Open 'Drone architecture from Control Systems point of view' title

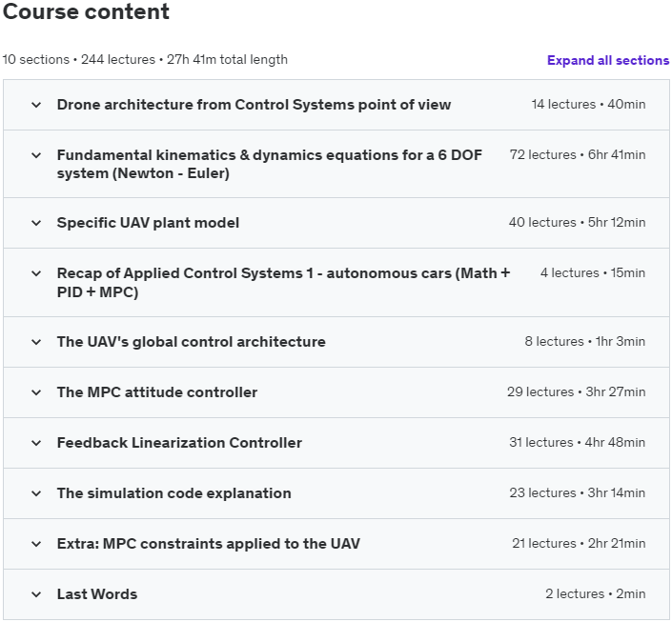click(254, 105)
